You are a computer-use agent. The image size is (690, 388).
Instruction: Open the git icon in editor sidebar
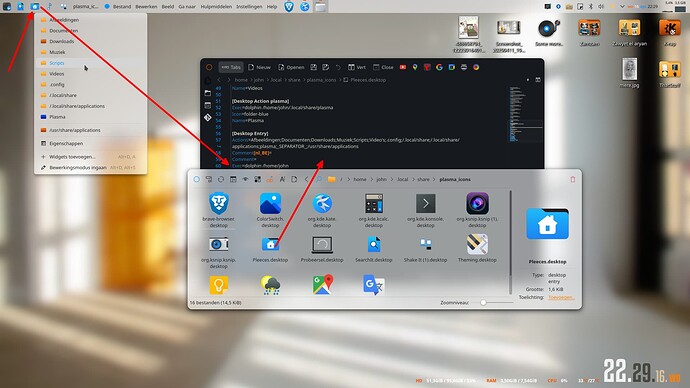208,117
